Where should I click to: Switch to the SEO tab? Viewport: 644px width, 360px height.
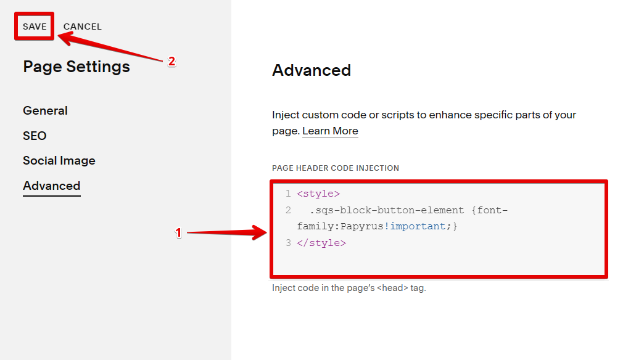[35, 136]
